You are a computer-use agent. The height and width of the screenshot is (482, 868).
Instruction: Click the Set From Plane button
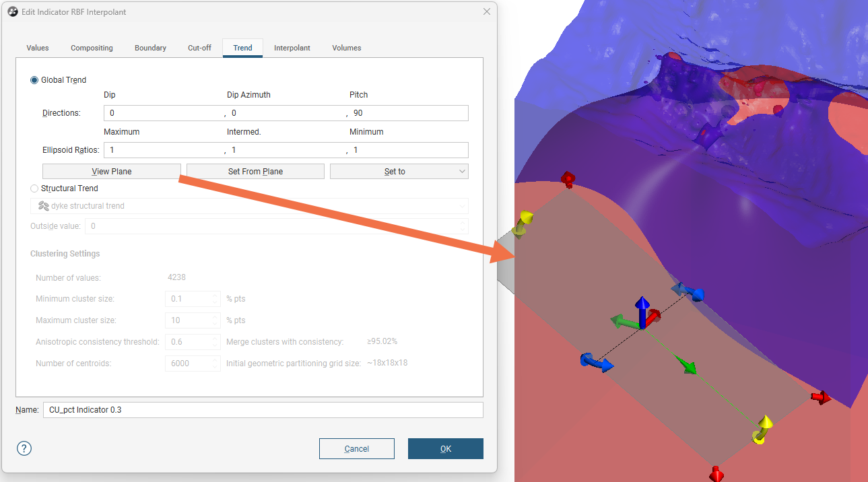tap(255, 172)
